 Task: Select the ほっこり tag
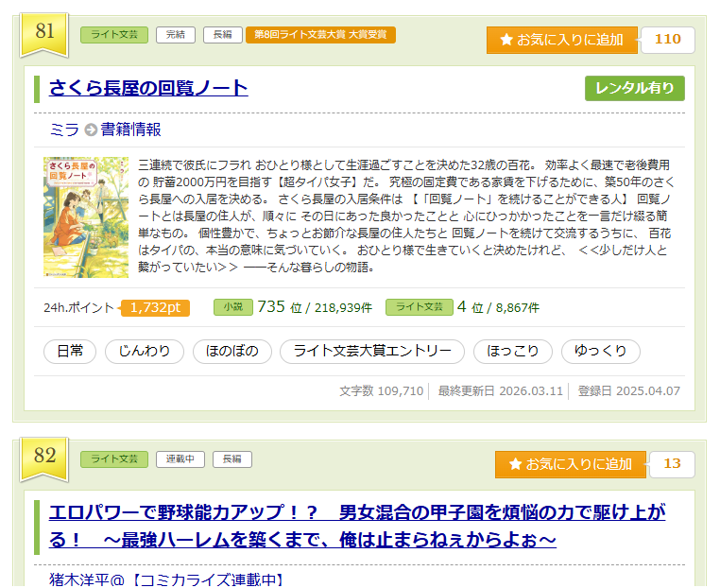[x=513, y=352]
